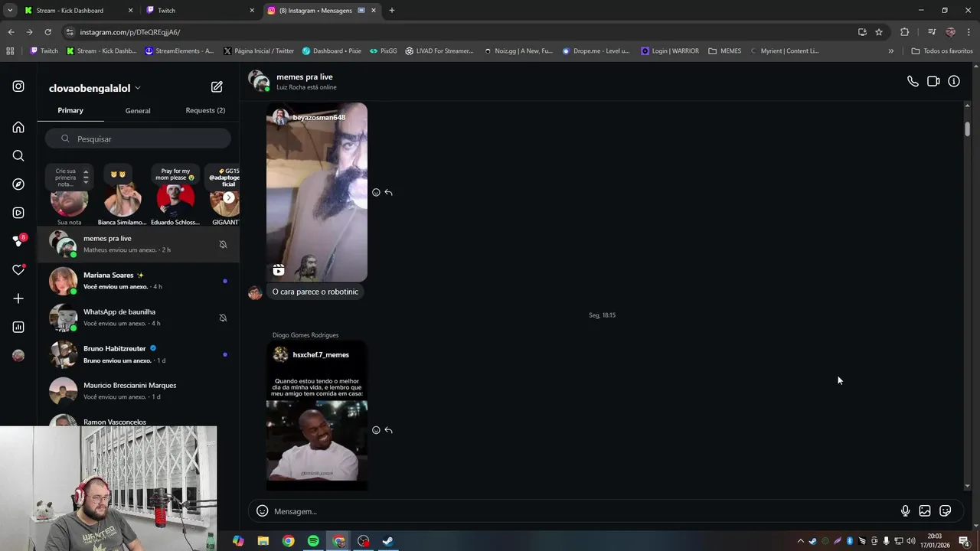Open Steam from the taskbar
The image size is (980, 551).
pyautogui.click(x=388, y=541)
